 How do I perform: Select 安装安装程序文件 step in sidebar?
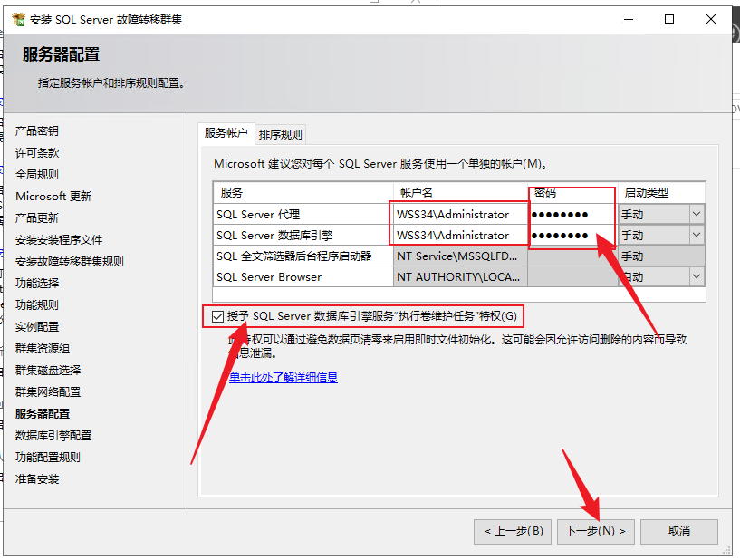59,239
